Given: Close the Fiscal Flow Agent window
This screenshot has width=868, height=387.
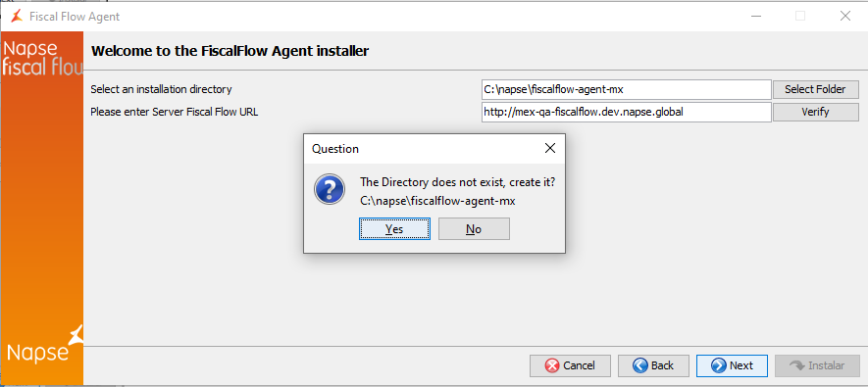Looking at the screenshot, I should (x=844, y=16).
